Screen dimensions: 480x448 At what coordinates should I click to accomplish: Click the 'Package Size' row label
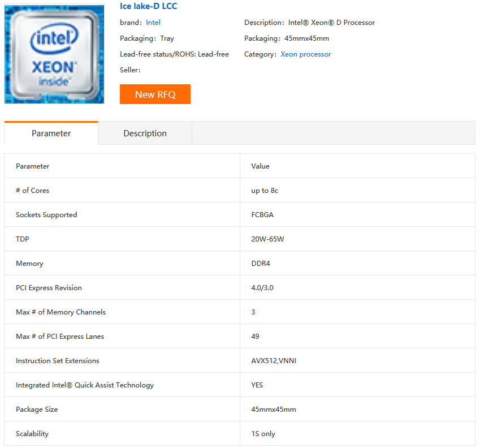coord(37,410)
